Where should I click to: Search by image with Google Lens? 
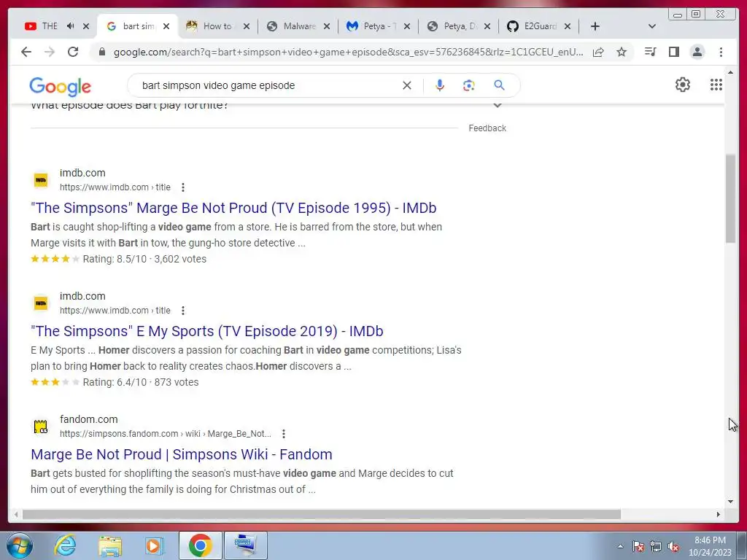coord(469,85)
